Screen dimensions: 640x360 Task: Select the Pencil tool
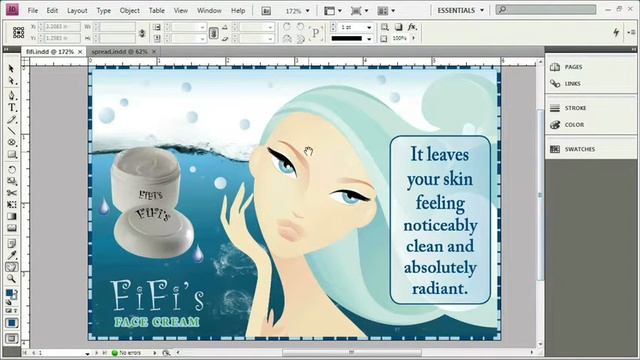(11, 120)
